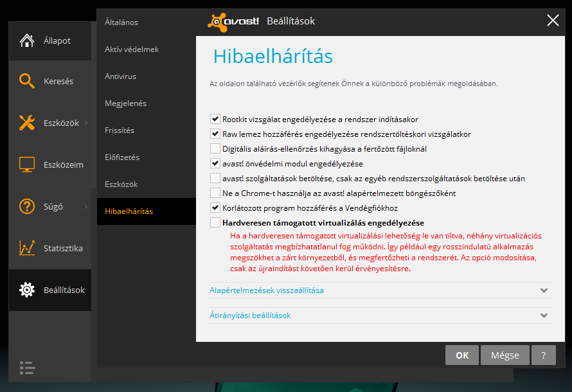Open Súgó submenu arrow in sidebar
The image size is (572, 392).
[86, 206]
